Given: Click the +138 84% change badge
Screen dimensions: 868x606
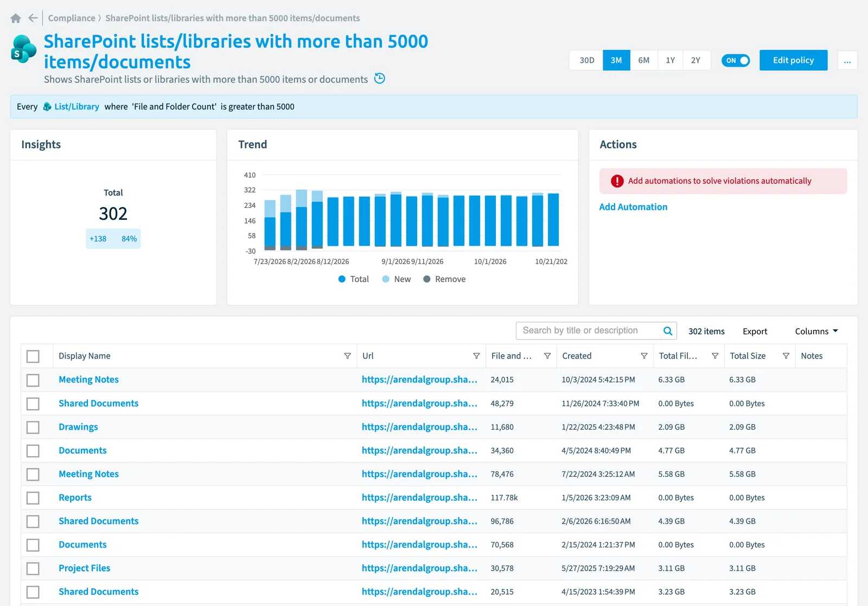Looking at the screenshot, I should click(113, 239).
